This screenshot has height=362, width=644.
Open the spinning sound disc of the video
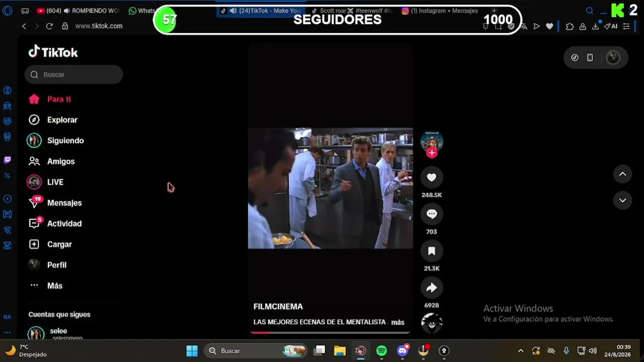[432, 323]
